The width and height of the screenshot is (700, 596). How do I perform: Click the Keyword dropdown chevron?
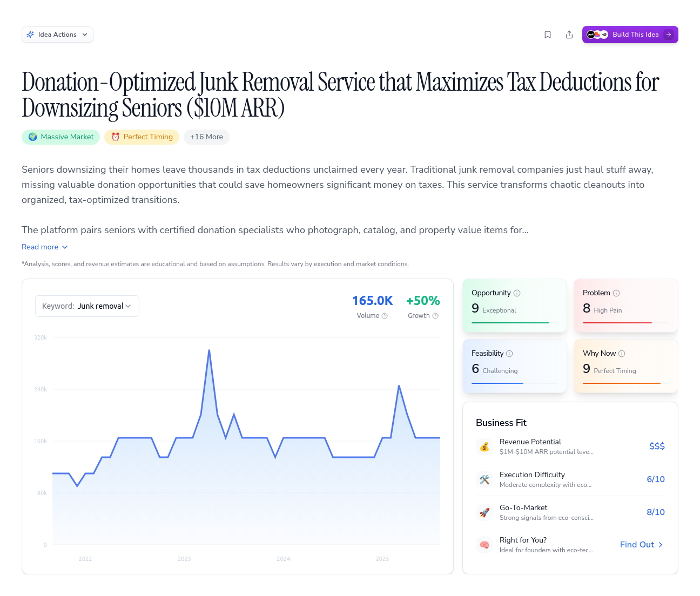point(128,306)
